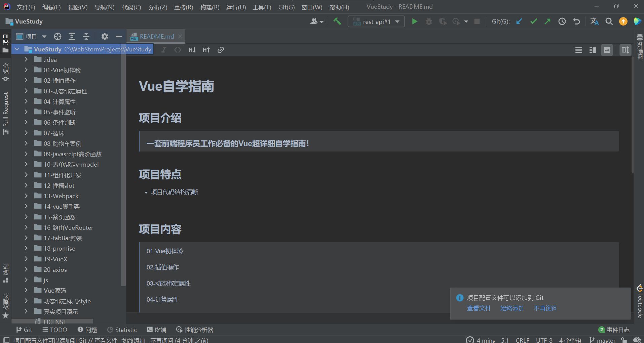Click Git Push green arrow
The image size is (644, 343).
[x=548, y=22]
